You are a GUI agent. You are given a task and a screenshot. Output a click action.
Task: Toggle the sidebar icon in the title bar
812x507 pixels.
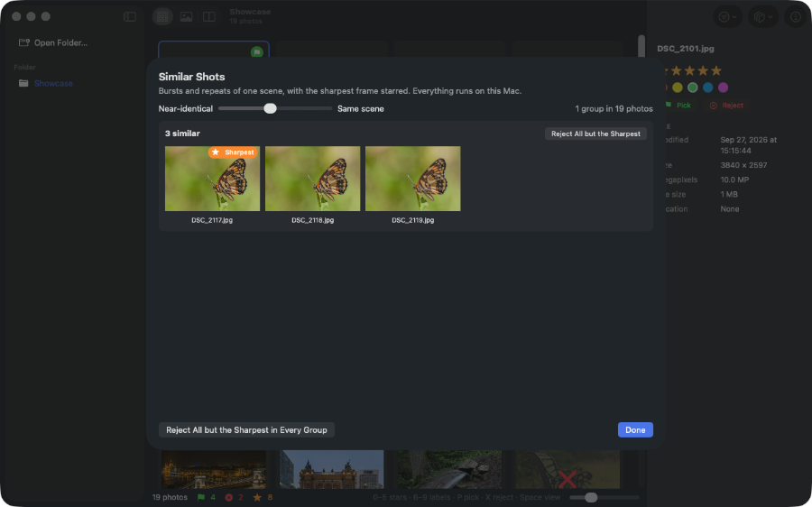point(129,16)
